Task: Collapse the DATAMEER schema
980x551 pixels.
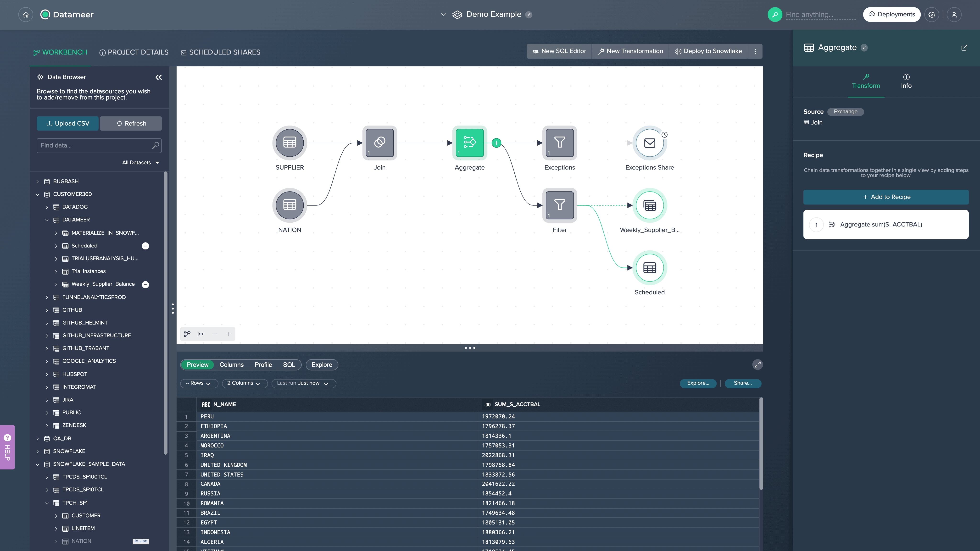Action: [47, 220]
